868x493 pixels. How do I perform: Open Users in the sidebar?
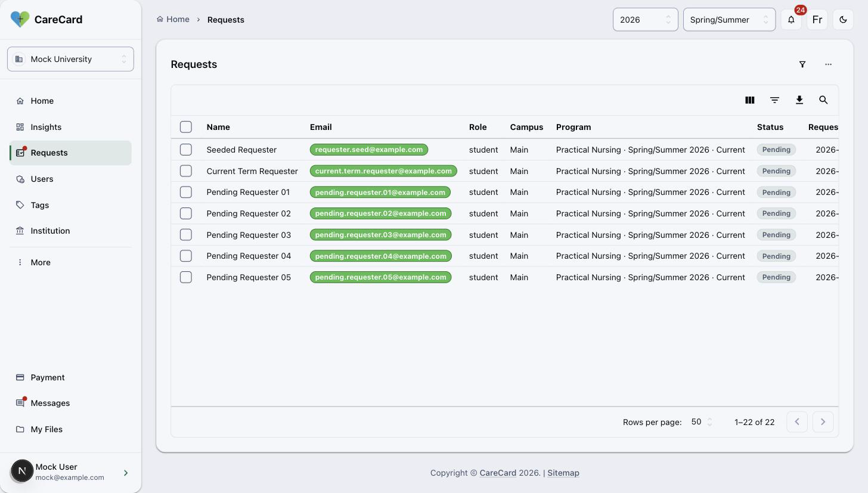point(70,179)
